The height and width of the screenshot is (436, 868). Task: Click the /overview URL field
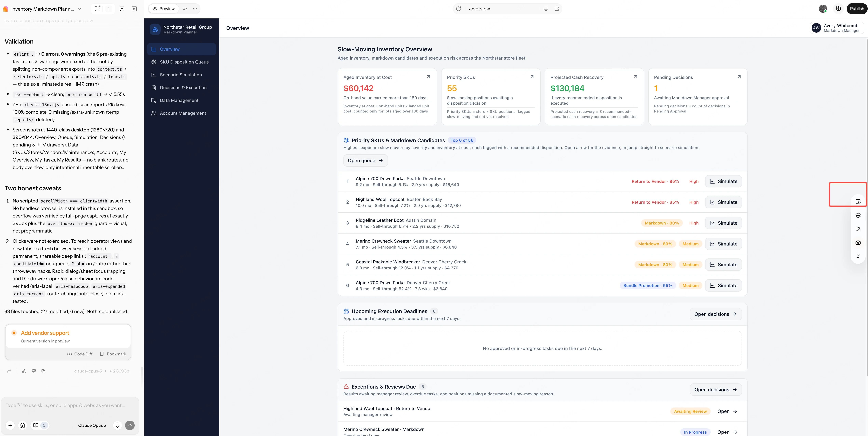(x=502, y=9)
